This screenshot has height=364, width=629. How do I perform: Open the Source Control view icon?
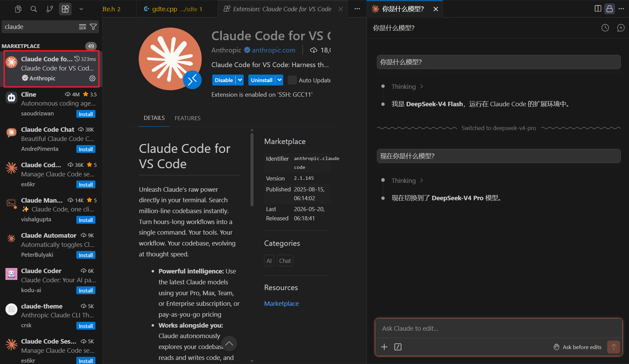(x=49, y=9)
